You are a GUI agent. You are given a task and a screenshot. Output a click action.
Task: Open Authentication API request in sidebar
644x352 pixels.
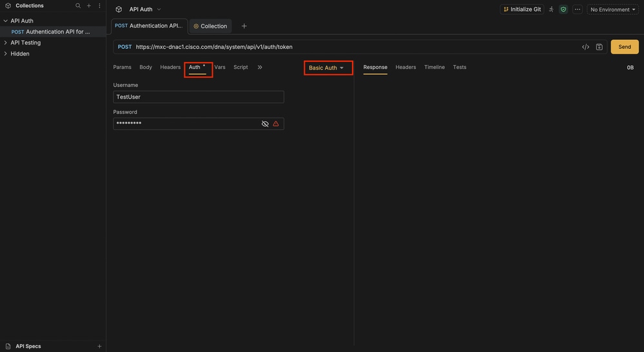(x=53, y=32)
